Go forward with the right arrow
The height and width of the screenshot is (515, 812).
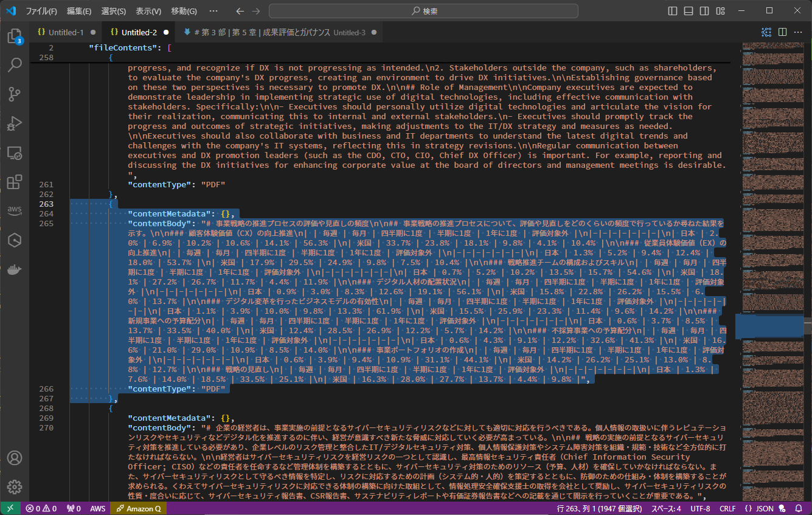point(255,11)
